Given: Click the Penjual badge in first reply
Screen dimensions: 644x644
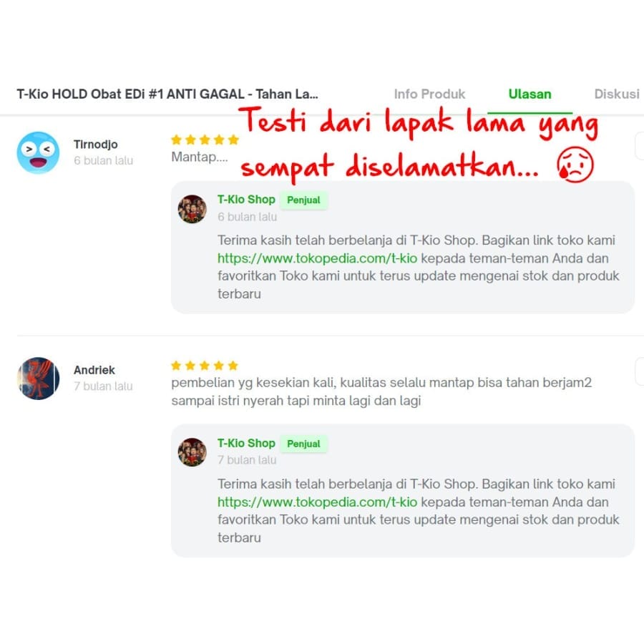Looking at the screenshot, I should click(303, 200).
